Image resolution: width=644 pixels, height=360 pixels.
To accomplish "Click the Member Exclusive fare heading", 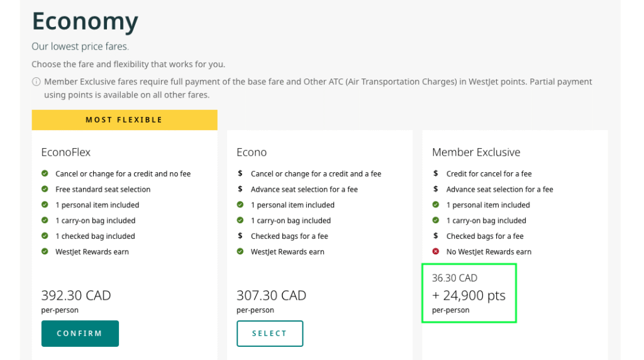I will [x=476, y=152].
